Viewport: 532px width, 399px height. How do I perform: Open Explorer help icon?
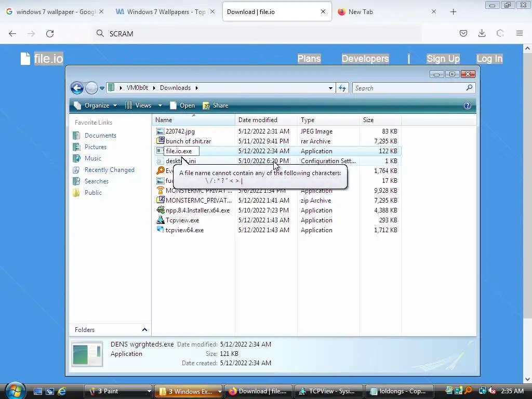(467, 105)
